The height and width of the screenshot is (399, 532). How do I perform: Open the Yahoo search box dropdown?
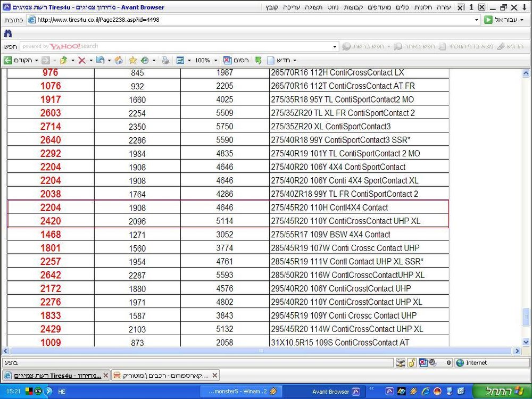(335, 47)
